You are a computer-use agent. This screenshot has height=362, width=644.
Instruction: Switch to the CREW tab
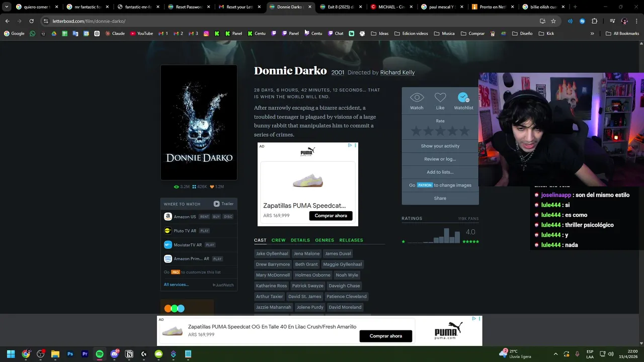(278, 240)
